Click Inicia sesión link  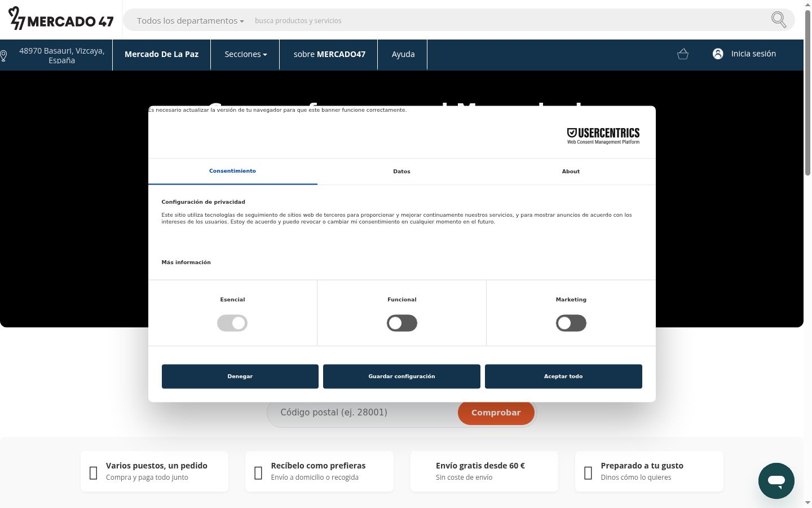coord(753,54)
